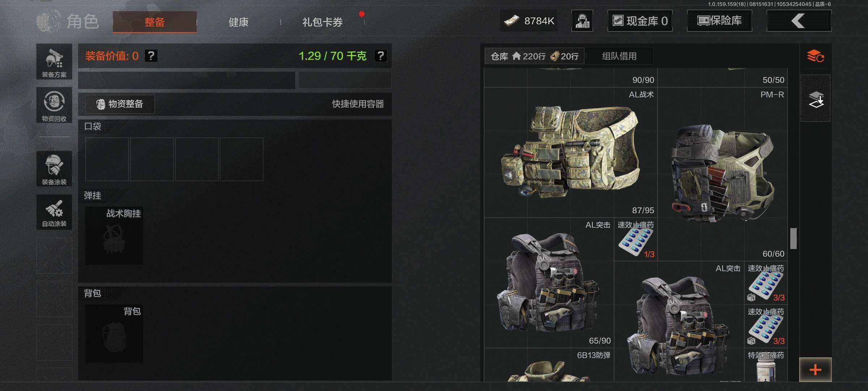The width and height of the screenshot is (868, 391).
Task: Open the 保险库 safe button
Action: pyautogui.click(x=719, y=21)
